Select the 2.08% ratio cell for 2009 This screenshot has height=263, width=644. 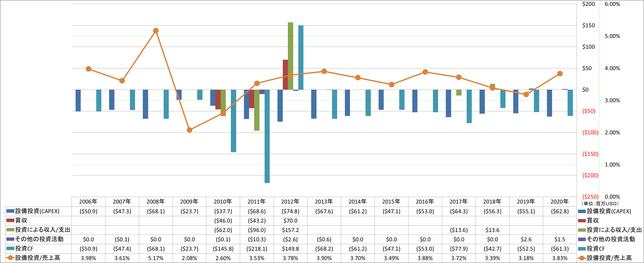[189, 258]
